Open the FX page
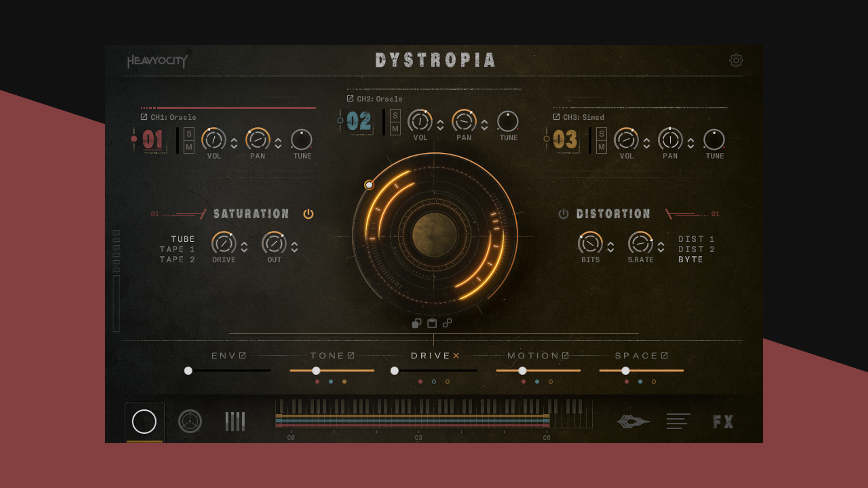 (723, 422)
